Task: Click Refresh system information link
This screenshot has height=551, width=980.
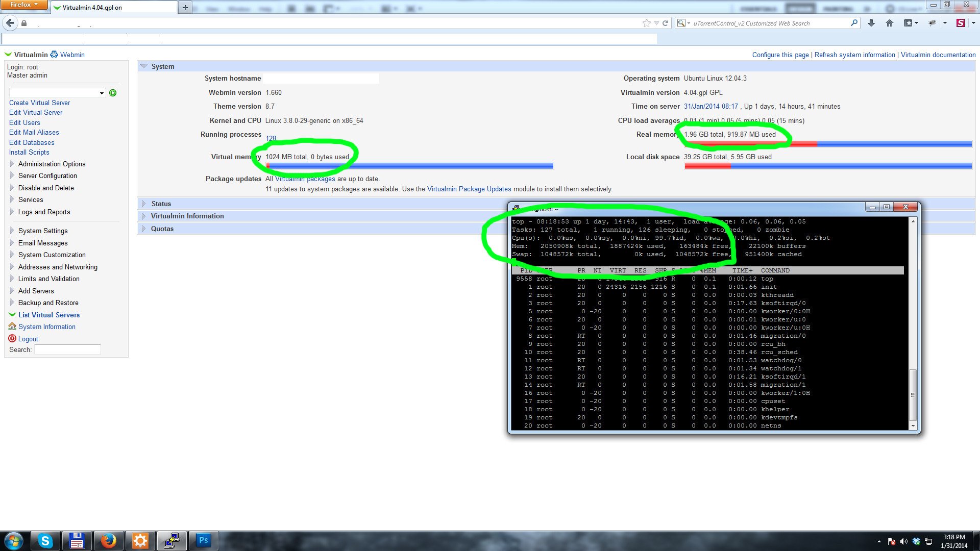Action: (854, 55)
